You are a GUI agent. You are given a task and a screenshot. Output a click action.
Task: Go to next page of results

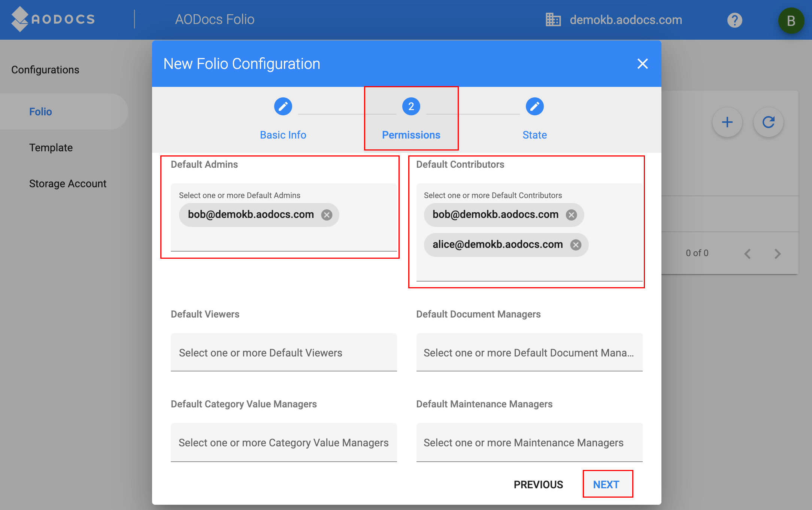[x=778, y=254]
